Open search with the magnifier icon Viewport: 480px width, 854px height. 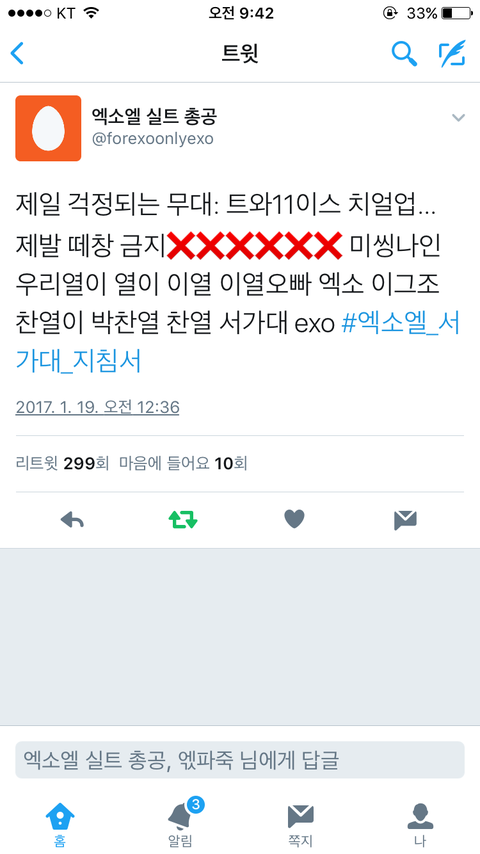pyautogui.click(x=404, y=53)
